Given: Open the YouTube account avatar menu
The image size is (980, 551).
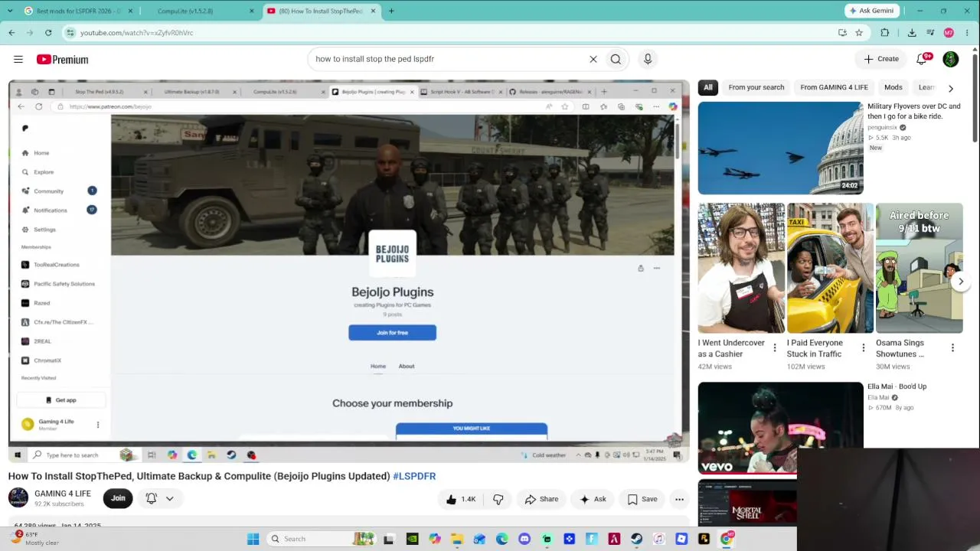Looking at the screenshot, I should 951,59.
